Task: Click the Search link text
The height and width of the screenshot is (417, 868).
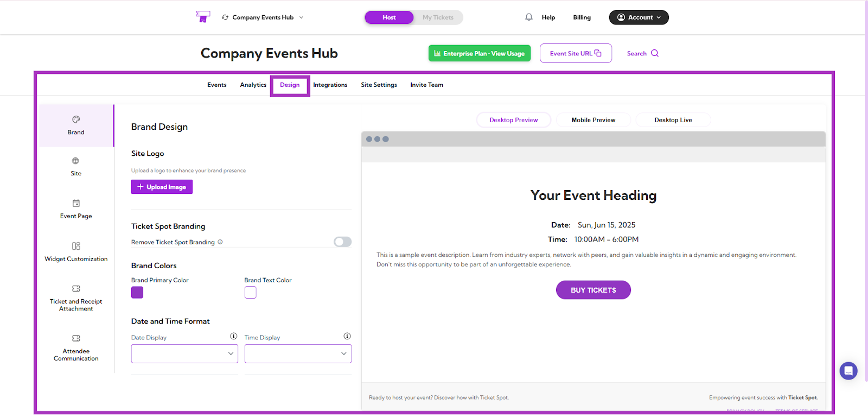Action: pyautogui.click(x=637, y=53)
